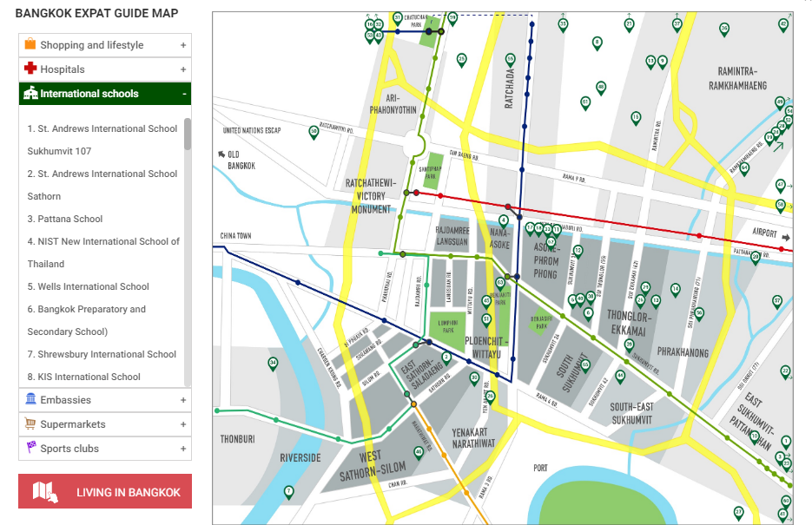Click the red hospital cross icon
The height and width of the screenshot is (525, 812).
(30, 69)
